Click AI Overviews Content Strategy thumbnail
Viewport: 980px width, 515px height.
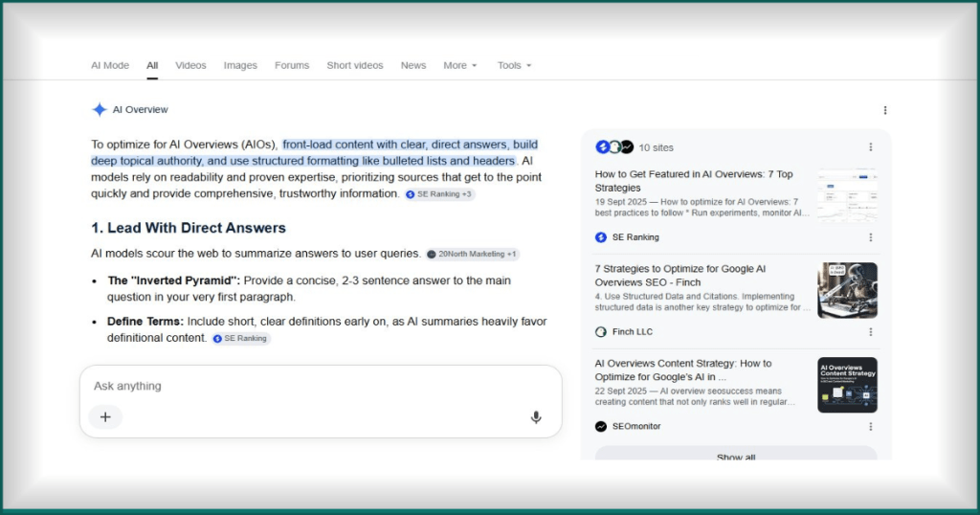[x=848, y=385]
